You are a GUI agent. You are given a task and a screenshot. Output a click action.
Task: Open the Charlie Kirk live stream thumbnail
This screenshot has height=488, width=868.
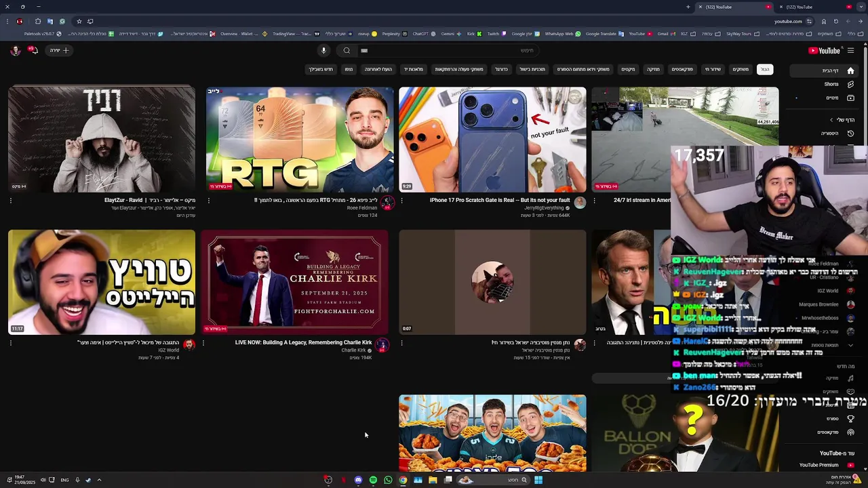click(294, 282)
